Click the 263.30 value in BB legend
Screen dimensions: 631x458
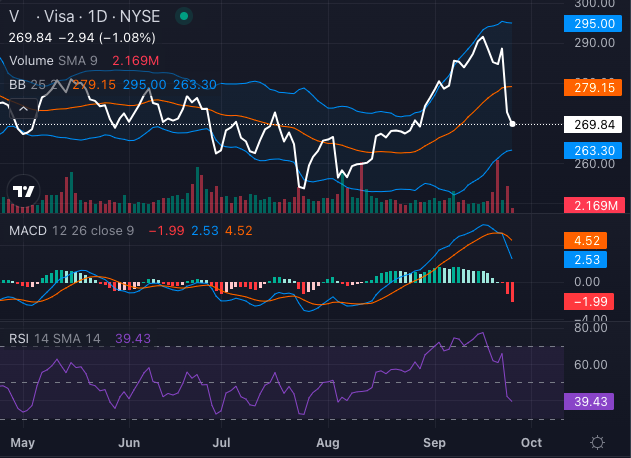click(195, 85)
